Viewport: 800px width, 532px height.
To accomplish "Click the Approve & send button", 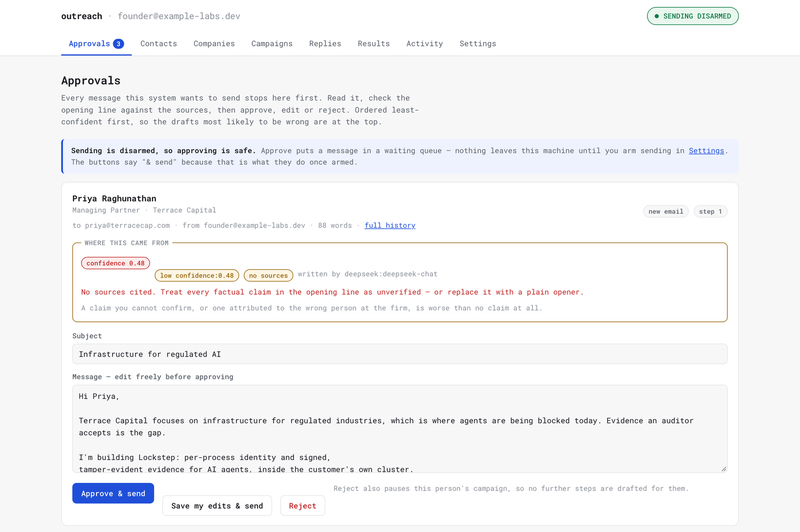I will coord(113,494).
